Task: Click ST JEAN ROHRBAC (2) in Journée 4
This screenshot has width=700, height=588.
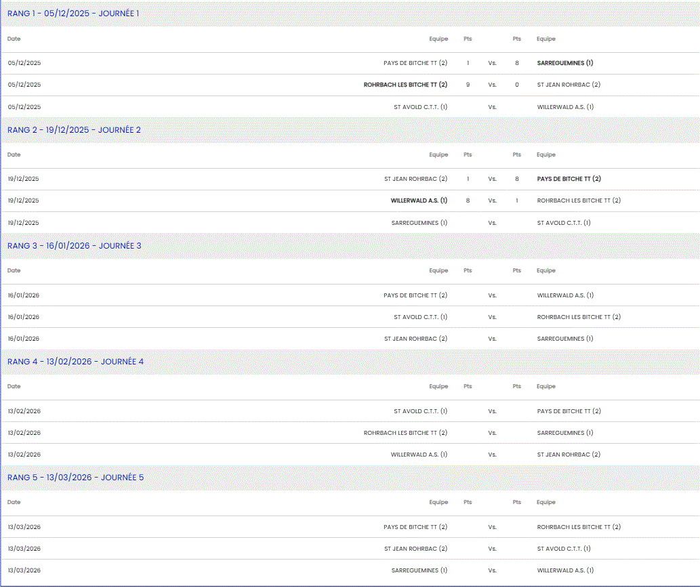Action: point(568,455)
